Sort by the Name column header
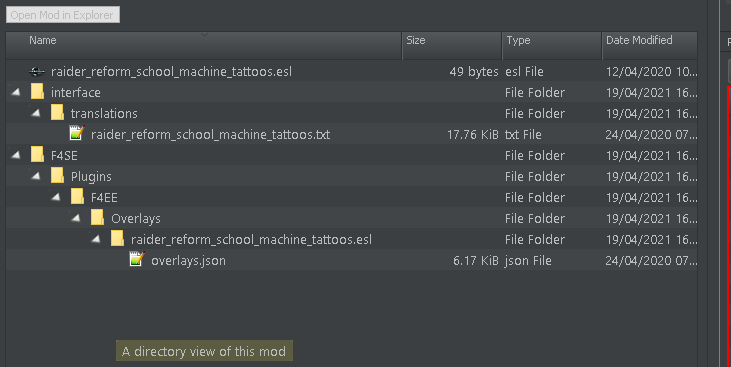The image size is (731, 367). 204,46
